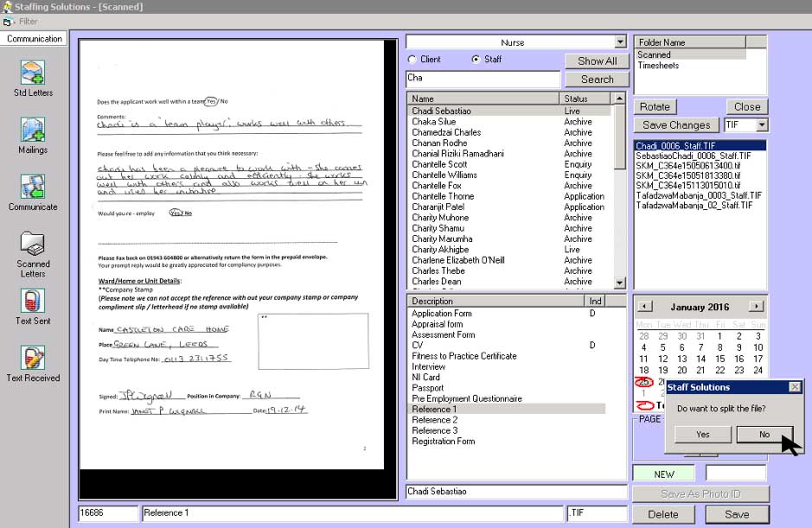Click Yes in split file dialog

702,435
